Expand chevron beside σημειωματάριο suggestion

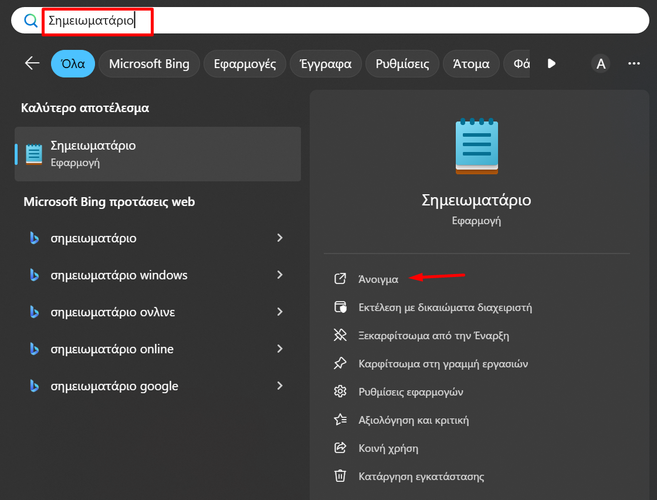pos(279,238)
